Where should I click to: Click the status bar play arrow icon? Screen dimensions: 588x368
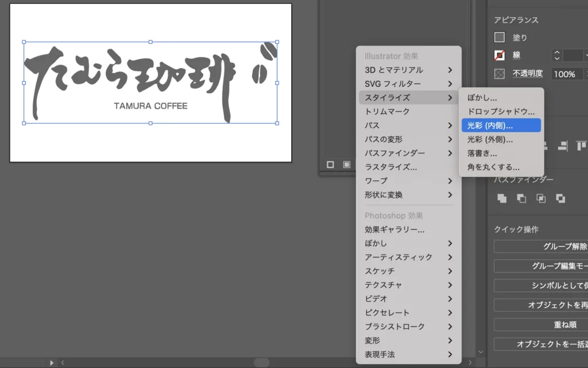(x=52, y=363)
